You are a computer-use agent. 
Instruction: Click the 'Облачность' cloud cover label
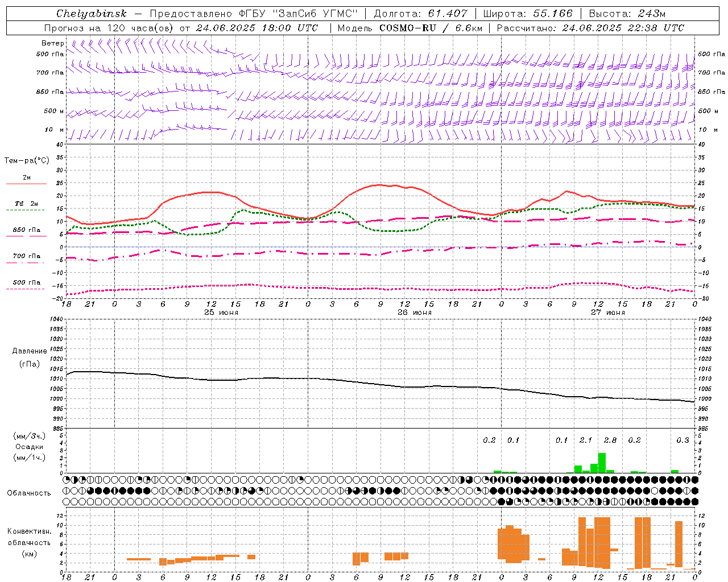[x=29, y=493]
